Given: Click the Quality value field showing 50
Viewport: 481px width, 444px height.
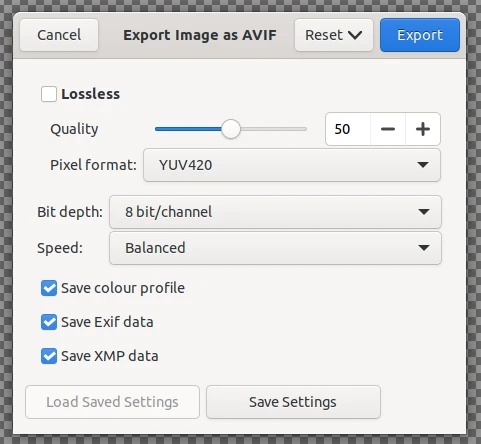Looking at the screenshot, I should click(348, 129).
